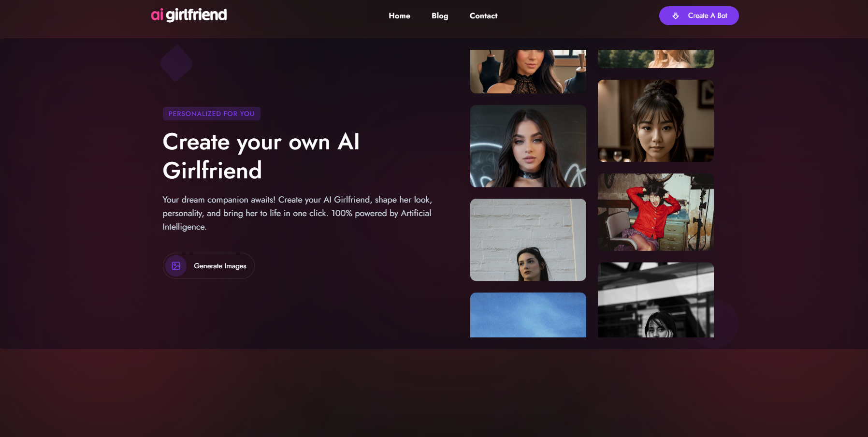
Task: Go to the Blog page
Action: point(440,16)
